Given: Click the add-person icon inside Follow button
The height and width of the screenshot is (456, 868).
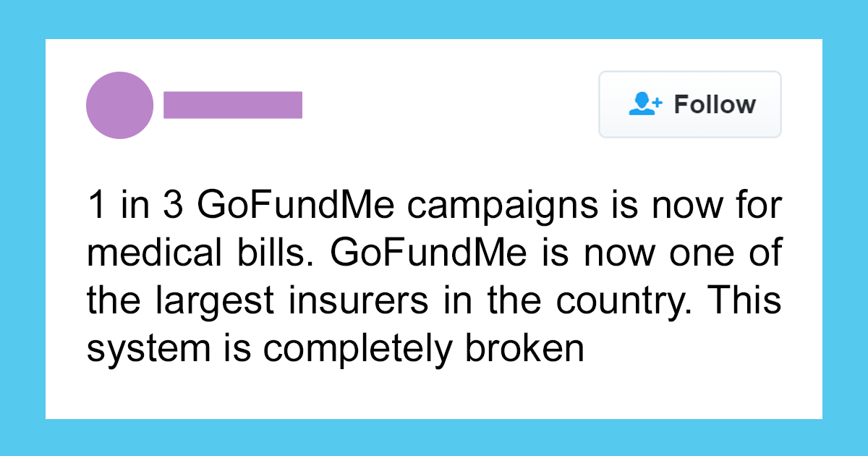Looking at the screenshot, I should click(645, 104).
